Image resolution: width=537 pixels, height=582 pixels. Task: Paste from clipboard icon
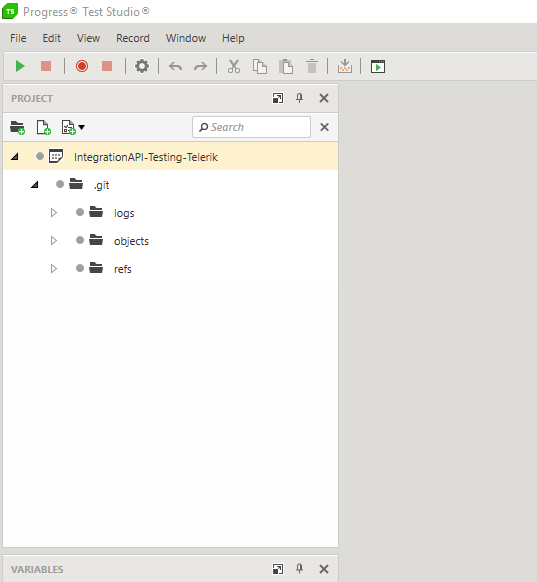point(286,66)
